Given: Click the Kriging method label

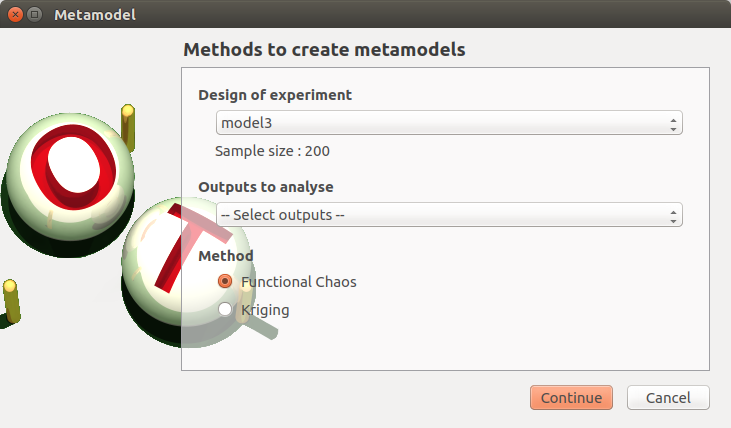Looking at the screenshot, I should [x=265, y=310].
